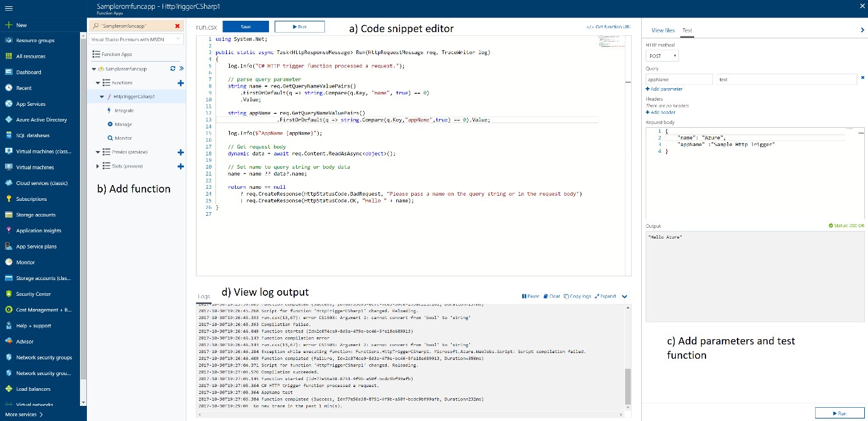Collapse the Functions tree node

coord(98,82)
